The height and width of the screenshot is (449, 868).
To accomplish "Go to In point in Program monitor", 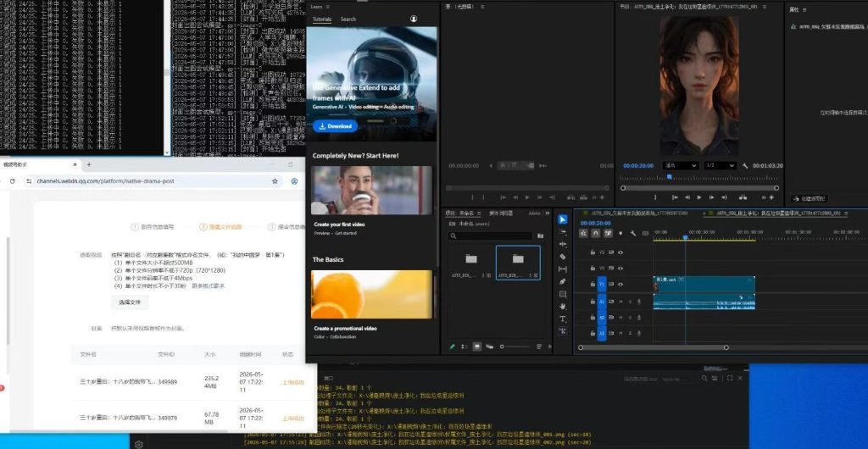I will tap(675, 197).
